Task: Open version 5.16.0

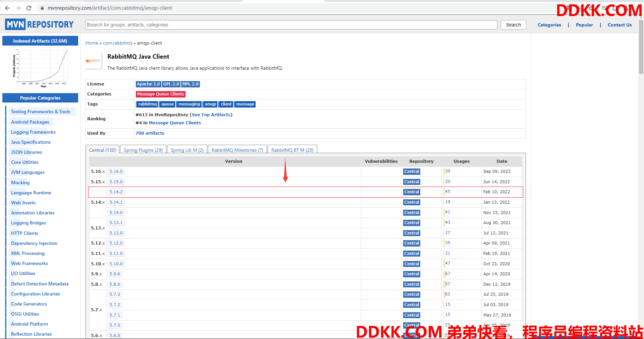Action: (116, 172)
